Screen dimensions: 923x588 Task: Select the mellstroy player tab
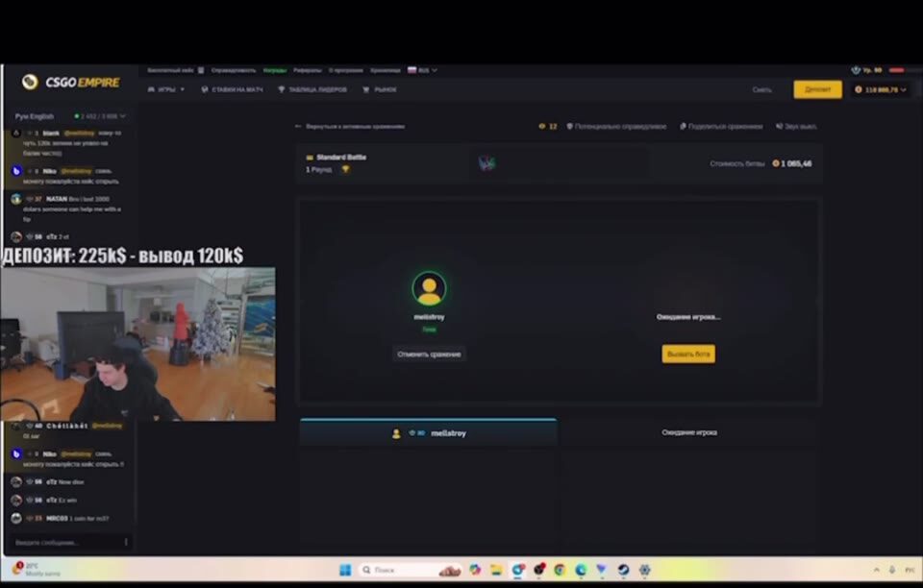coord(428,433)
